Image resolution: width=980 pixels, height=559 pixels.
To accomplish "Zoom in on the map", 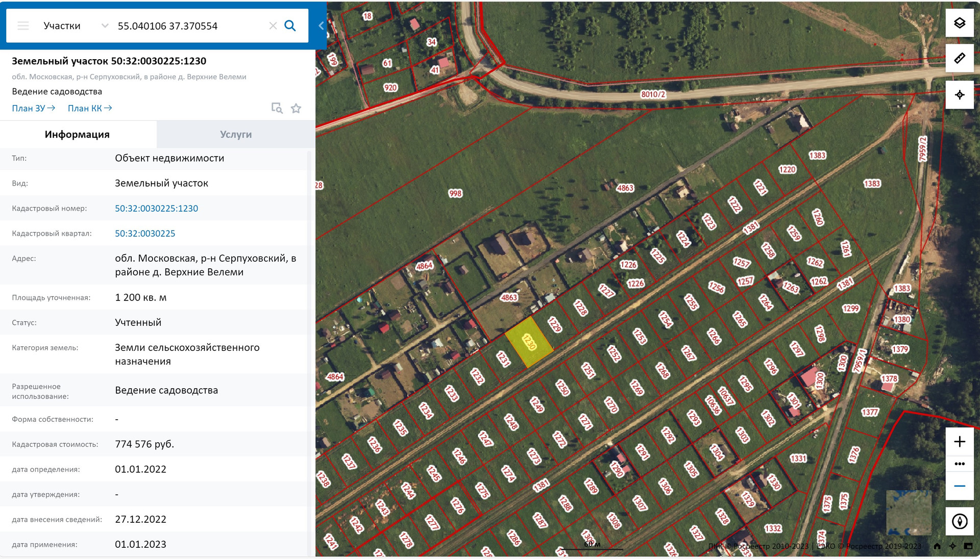I will point(960,442).
